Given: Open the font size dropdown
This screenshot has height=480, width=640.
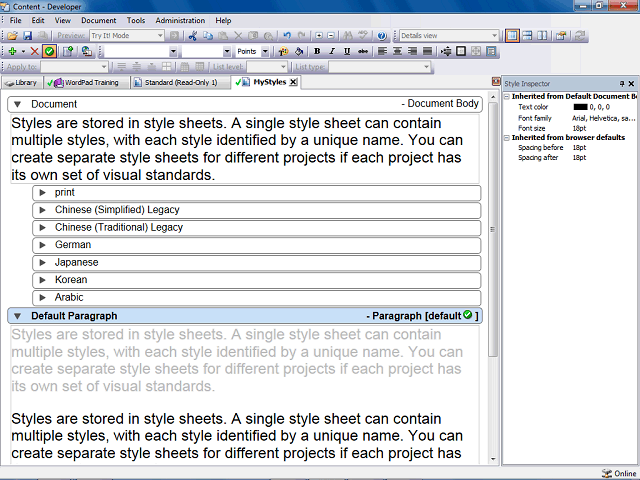Looking at the screenshot, I should (x=227, y=51).
